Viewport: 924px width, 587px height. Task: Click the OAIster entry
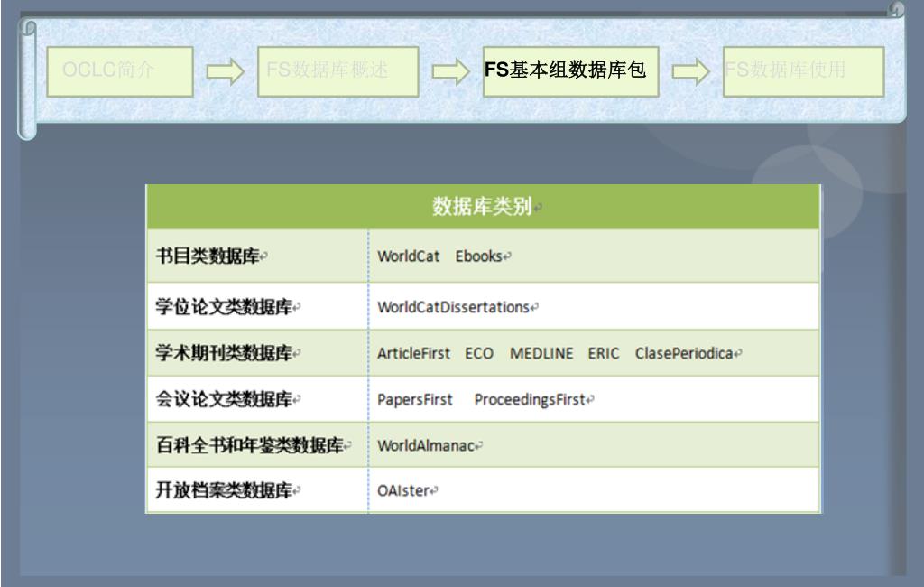coord(403,491)
